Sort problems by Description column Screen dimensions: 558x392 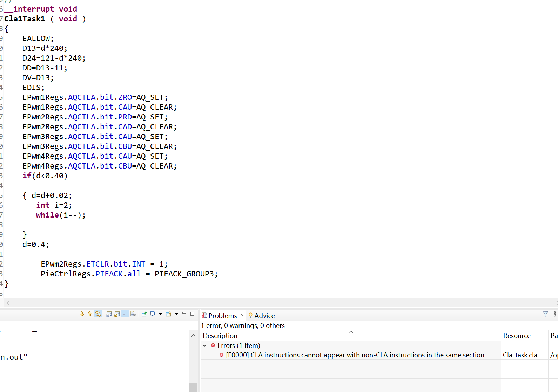click(351, 336)
